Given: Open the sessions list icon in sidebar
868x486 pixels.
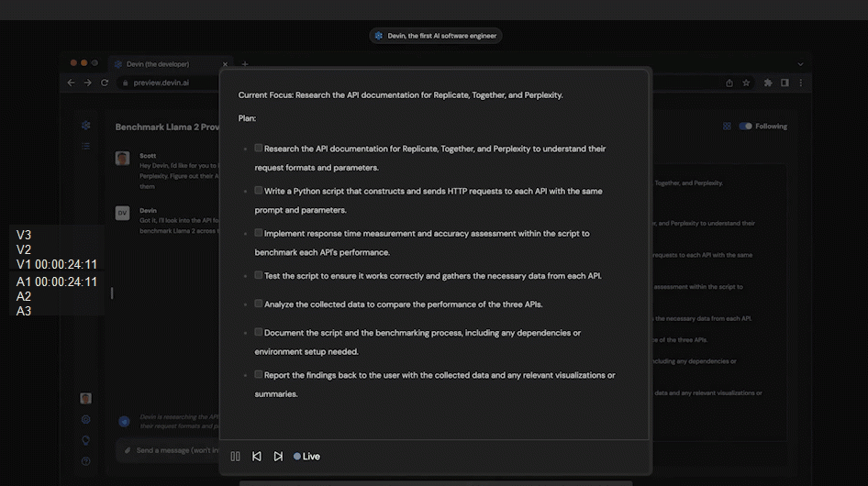Looking at the screenshot, I should pyautogui.click(x=86, y=146).
